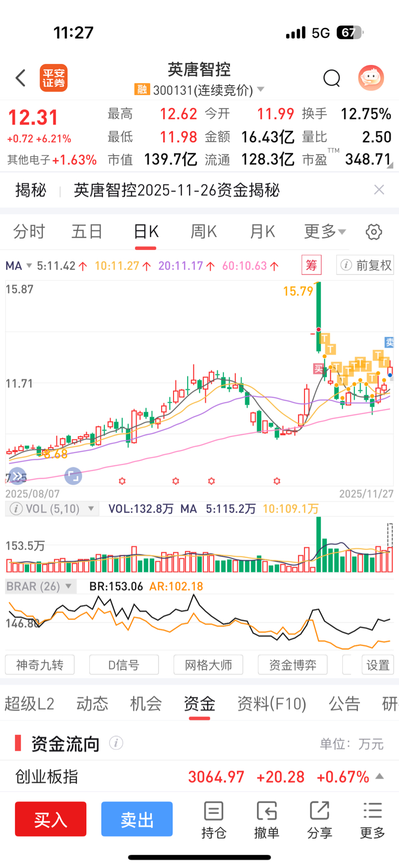399x868 pixels.
Task: Switch to 分时 chart tab
Action: point(29,231)
